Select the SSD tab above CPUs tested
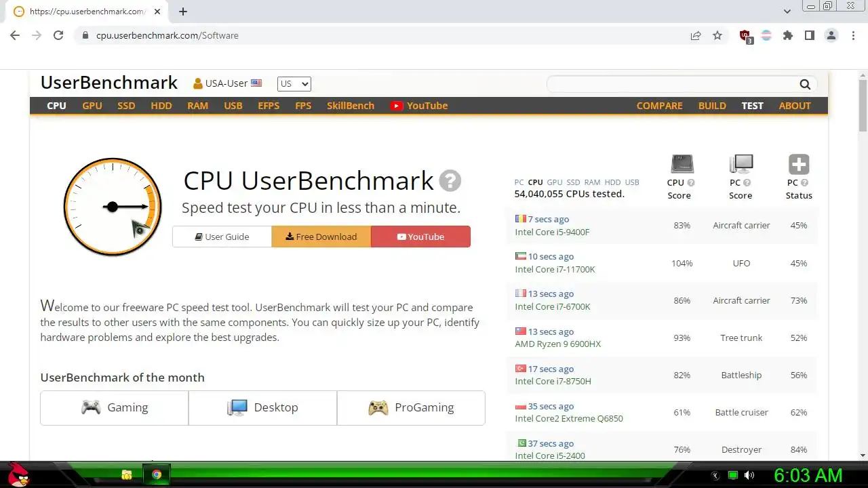This screenshot has width=868, height=488. click(x=574, y=182)
